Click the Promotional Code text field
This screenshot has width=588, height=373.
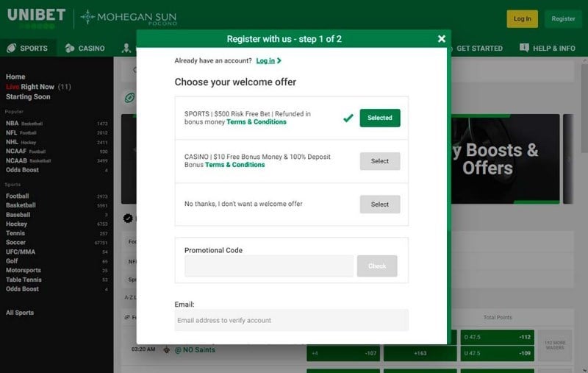tap(269, 266)
